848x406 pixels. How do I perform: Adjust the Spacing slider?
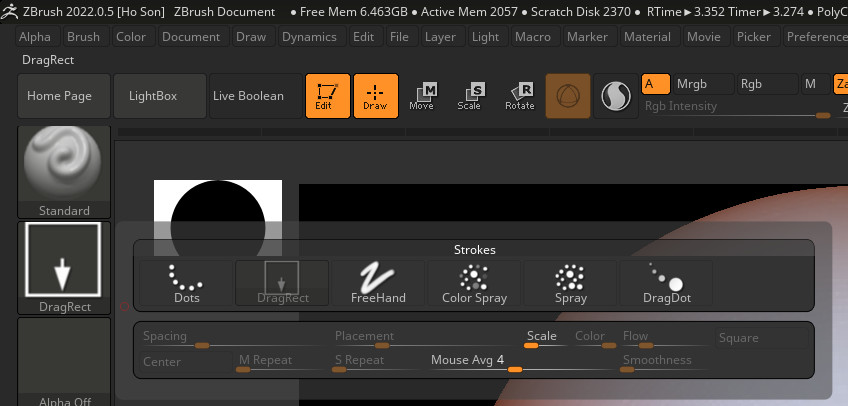click(x=235, y=338)
